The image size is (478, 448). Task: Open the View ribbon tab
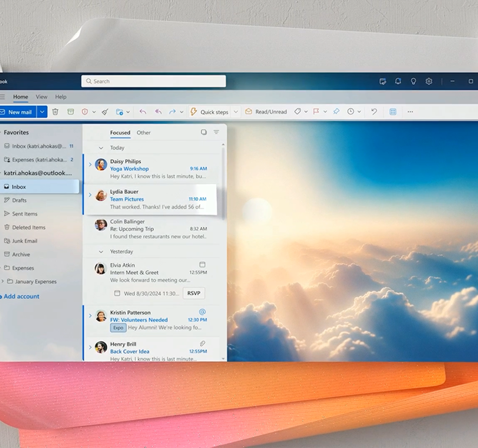click(41, 97)
